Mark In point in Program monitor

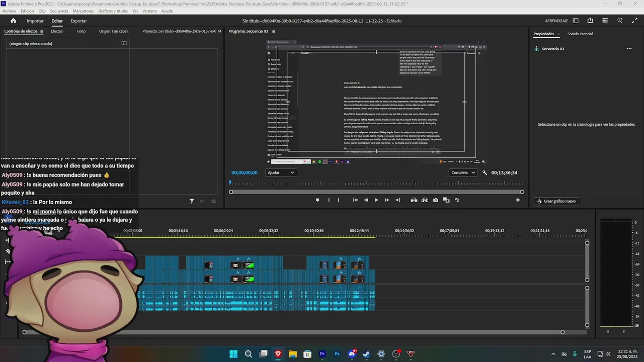coord(329,200)
